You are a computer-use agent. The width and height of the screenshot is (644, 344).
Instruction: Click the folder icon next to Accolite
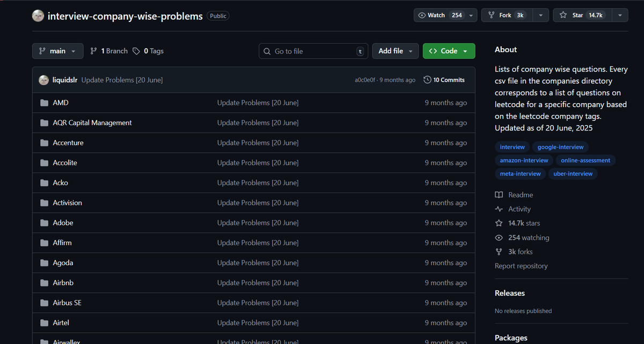(x=45, y=163)
